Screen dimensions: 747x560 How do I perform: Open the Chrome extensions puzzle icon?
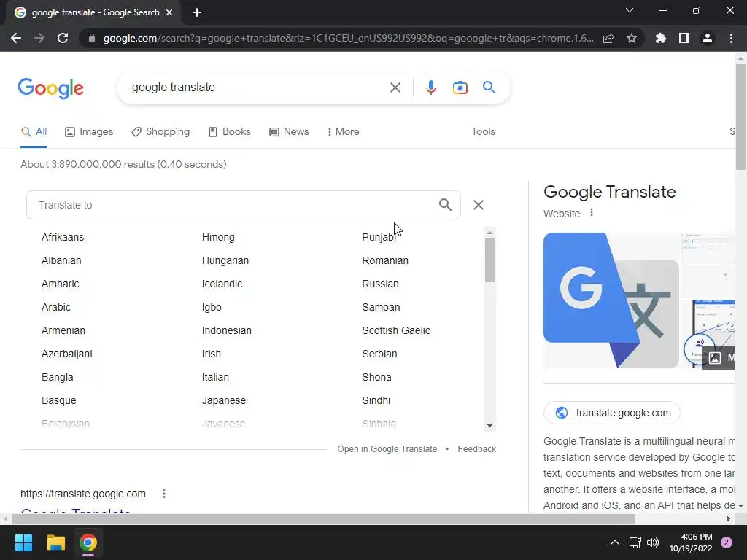(x=660, y=38)
